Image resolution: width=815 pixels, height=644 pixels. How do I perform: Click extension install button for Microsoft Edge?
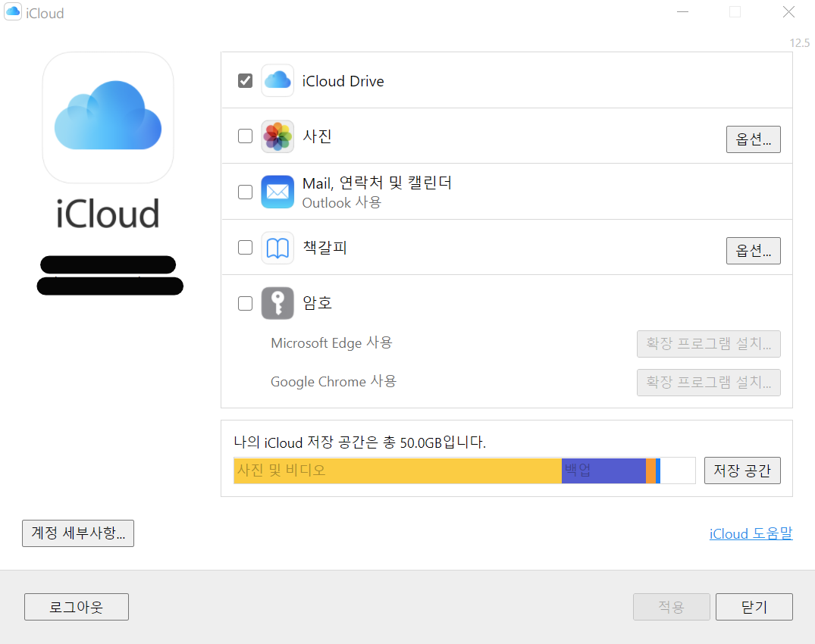708,344
